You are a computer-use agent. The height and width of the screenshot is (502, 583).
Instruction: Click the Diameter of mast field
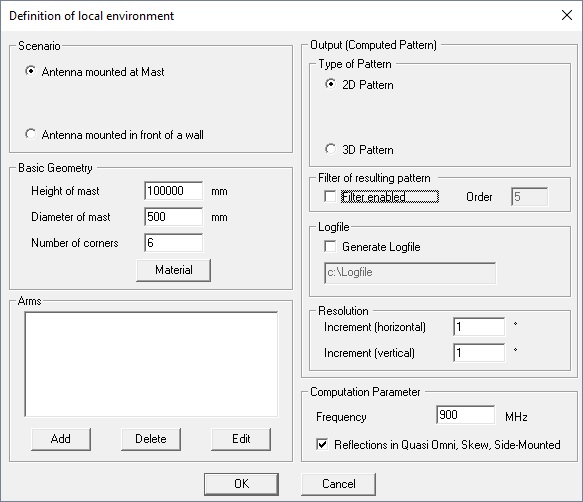[174, 217]
